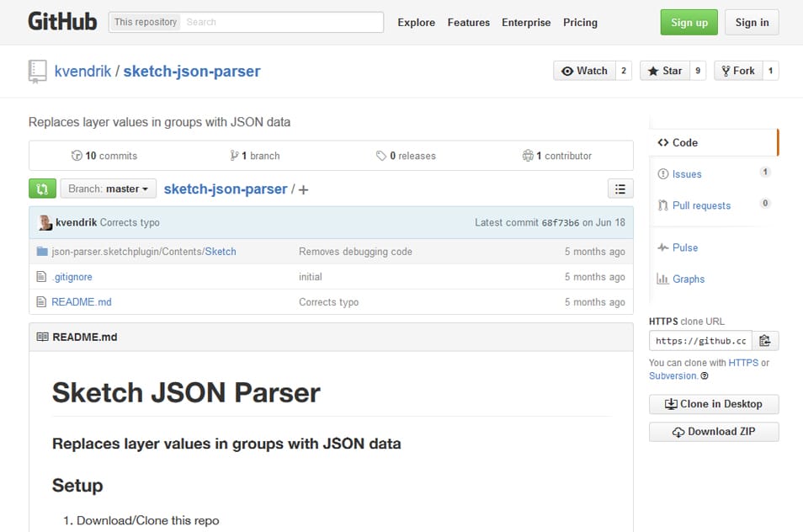803x532 pixels.
Task: Open the 10 commits link
Action: 104,156
